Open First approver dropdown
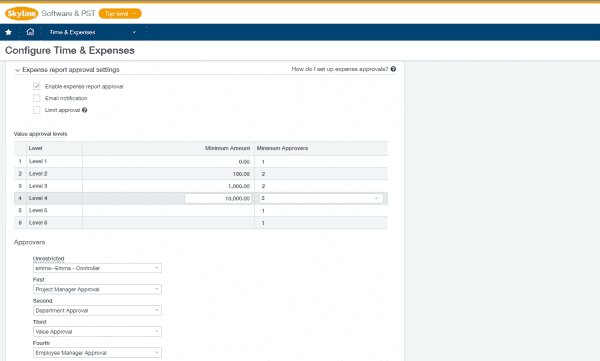600x361 pixels. coord(97,289)
